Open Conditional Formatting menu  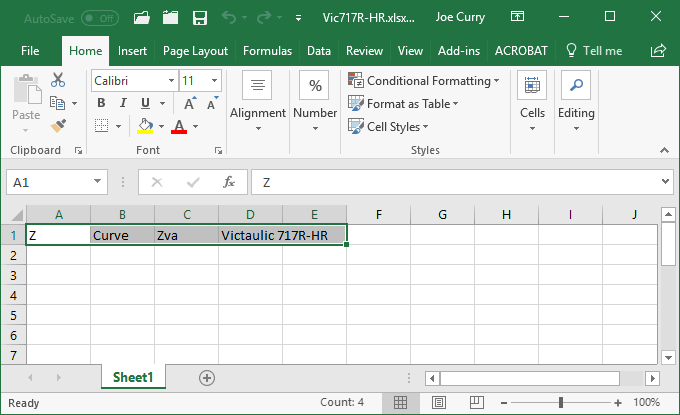pyautogui.click(x=424, y=81)
